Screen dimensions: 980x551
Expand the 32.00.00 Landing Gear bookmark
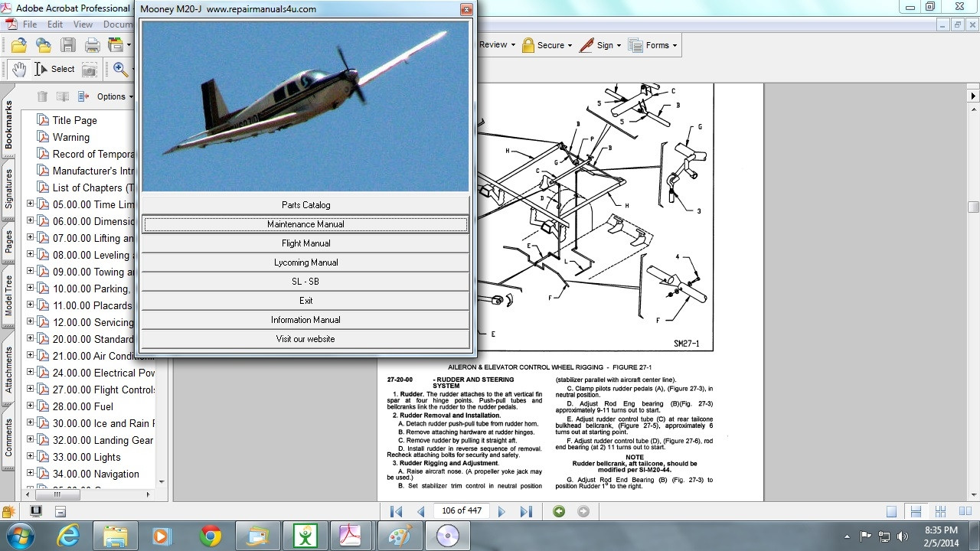(31, 440)
